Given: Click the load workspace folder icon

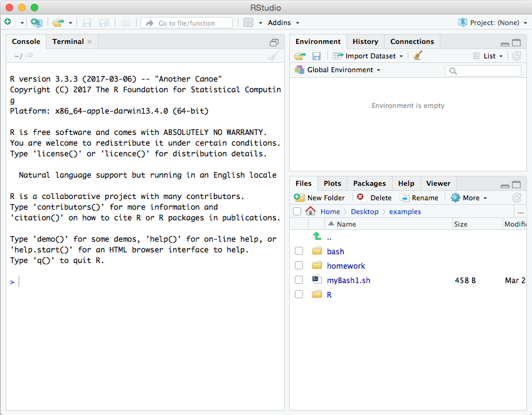Looking at the screenshot, I should tap(300, 56).
